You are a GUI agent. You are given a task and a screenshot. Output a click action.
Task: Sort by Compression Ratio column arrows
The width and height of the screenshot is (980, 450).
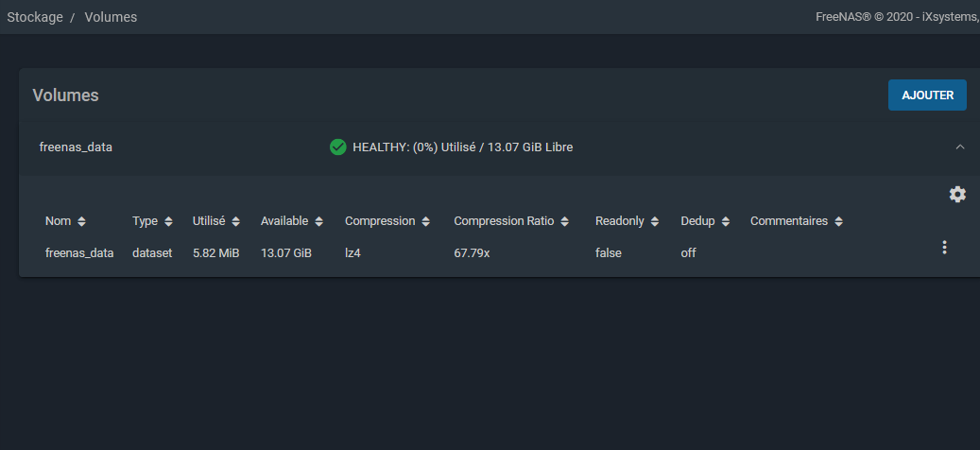565,222
